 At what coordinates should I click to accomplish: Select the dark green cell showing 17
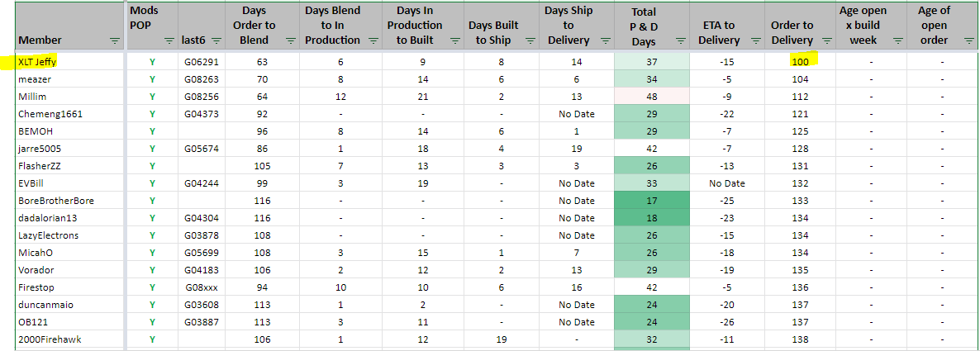click(650, 201)
